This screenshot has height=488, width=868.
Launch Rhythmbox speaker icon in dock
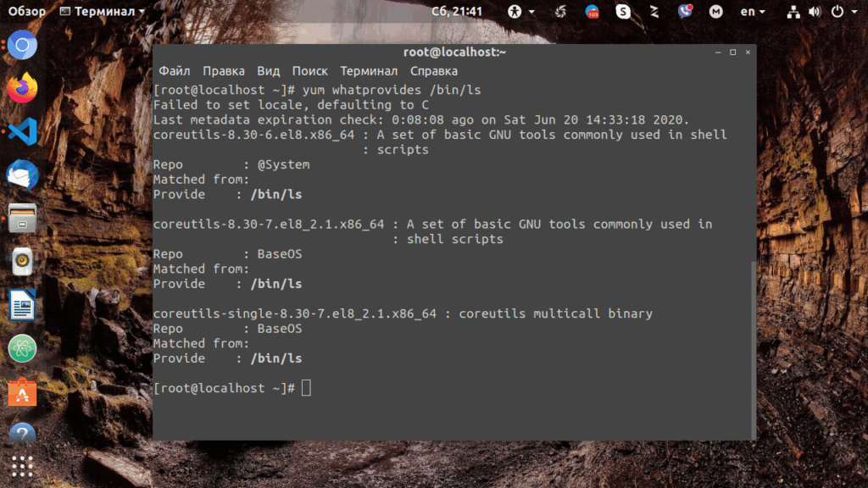pyautogui.click(x=22, y=262)
